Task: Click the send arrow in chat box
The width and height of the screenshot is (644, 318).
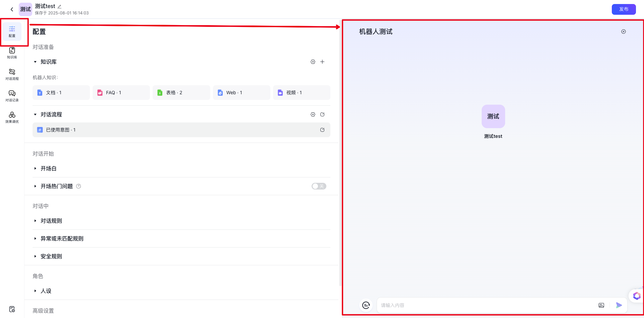Action: pos(619,305)
